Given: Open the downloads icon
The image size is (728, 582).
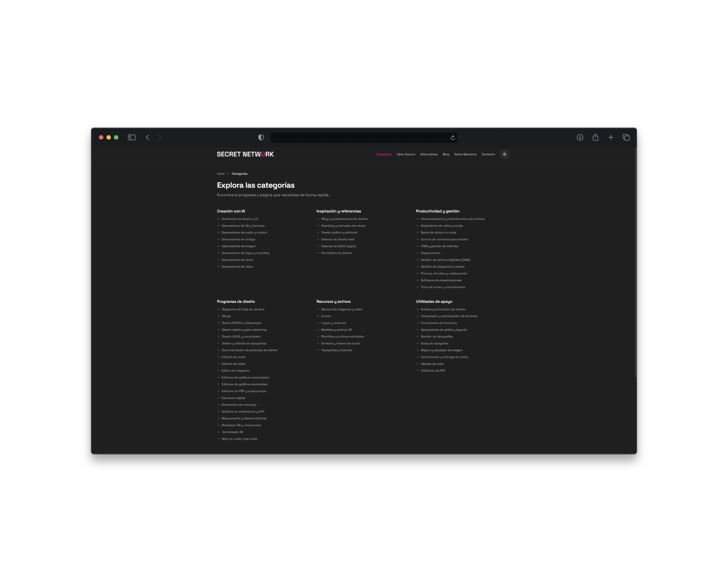Looking at the screenshot, I should pos(580,138).
